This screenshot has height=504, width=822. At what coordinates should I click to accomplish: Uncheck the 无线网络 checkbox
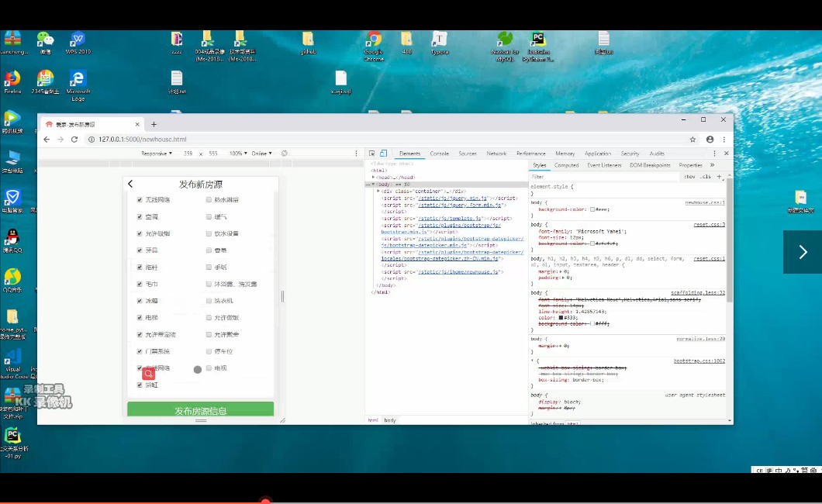coord(140,199)
